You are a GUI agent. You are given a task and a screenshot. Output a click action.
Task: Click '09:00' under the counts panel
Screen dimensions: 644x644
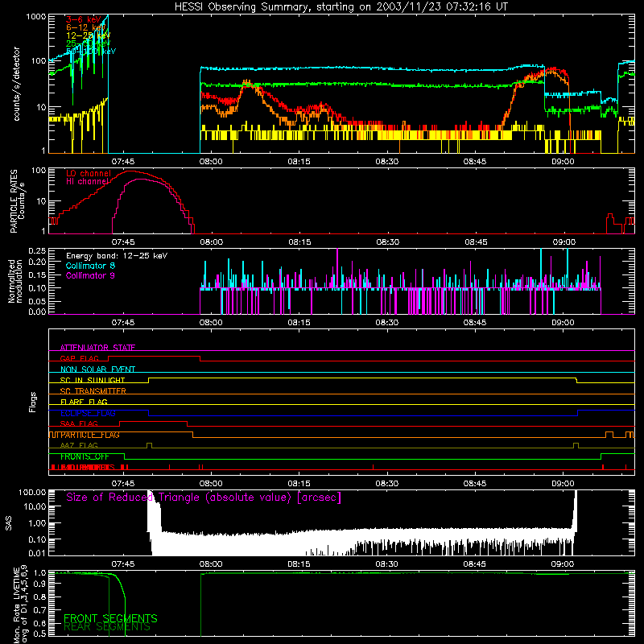point(563,162)
